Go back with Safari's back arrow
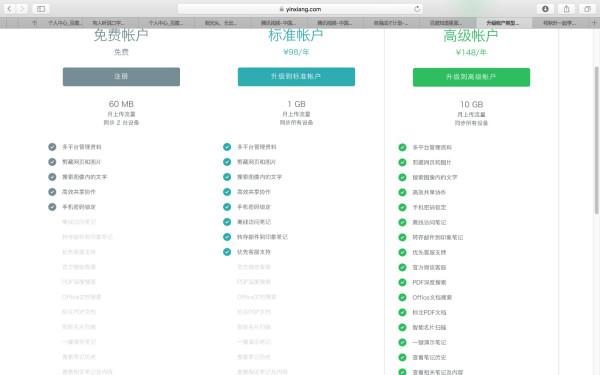The image size is (600, 375). [10, 8]
